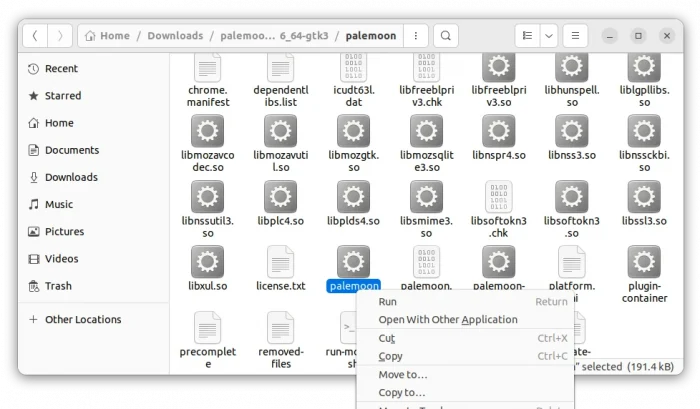The image size is (700, 409).
Task: Toggle list view layout button
Action: [527, 36]
